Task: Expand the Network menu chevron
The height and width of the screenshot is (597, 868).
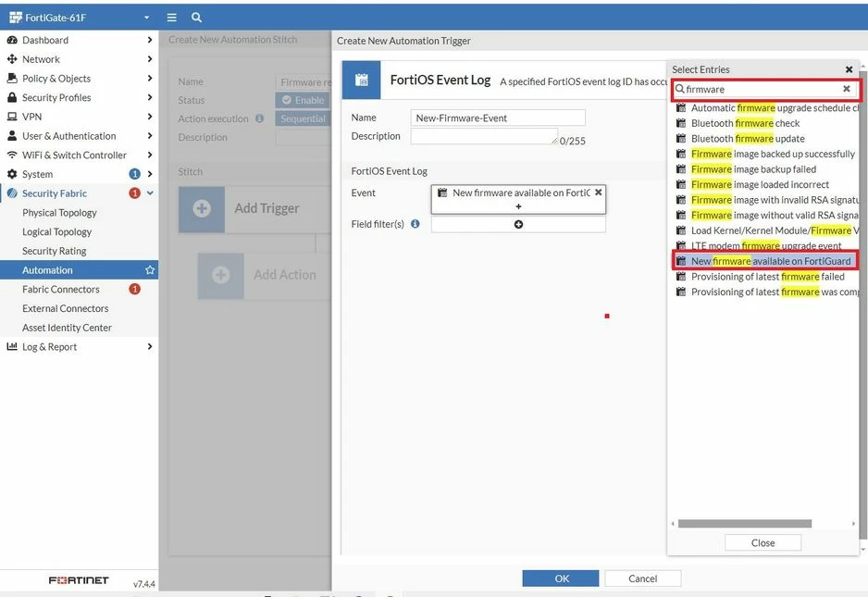Action: pos(150,59)
